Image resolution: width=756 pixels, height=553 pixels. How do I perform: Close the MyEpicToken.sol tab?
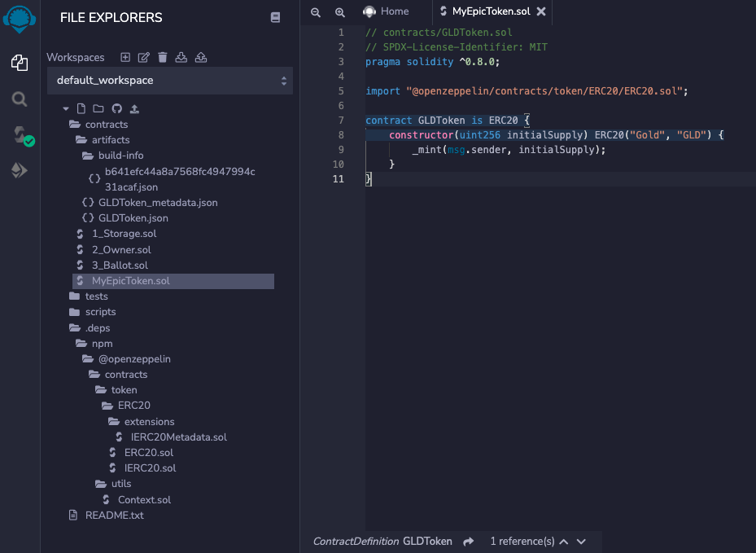541,12
